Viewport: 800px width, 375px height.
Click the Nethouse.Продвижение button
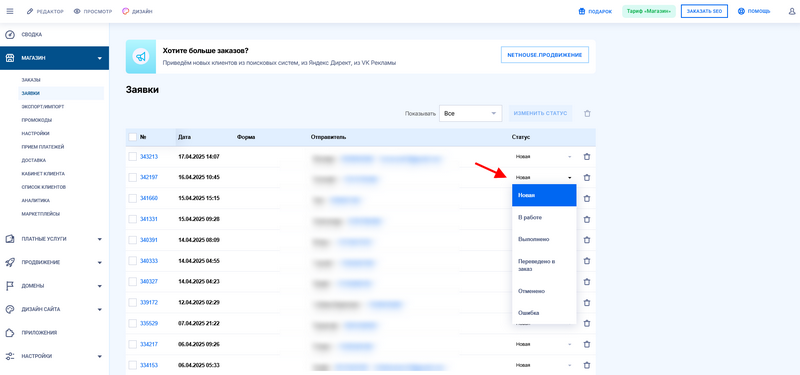(545, 54)
